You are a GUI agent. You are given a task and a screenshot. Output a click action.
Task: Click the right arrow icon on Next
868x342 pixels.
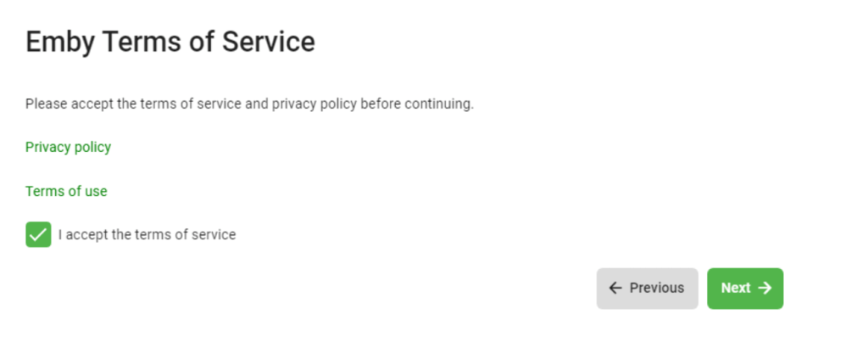point(765,289)
